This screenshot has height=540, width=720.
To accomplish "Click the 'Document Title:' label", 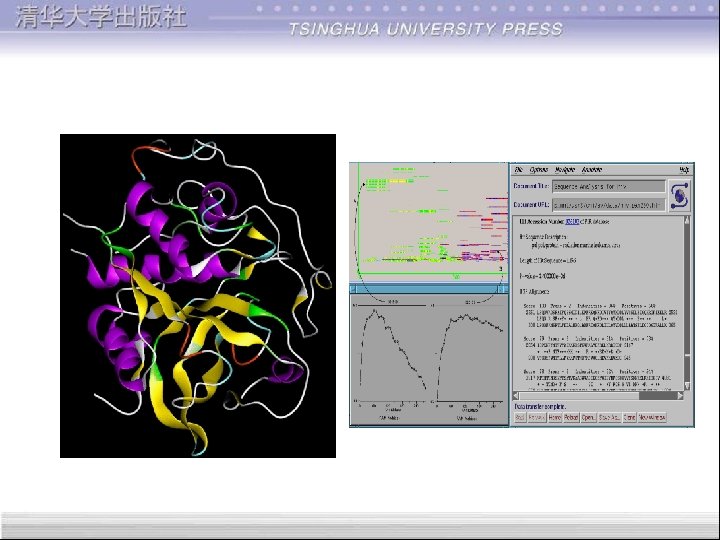I will point(531,186).
